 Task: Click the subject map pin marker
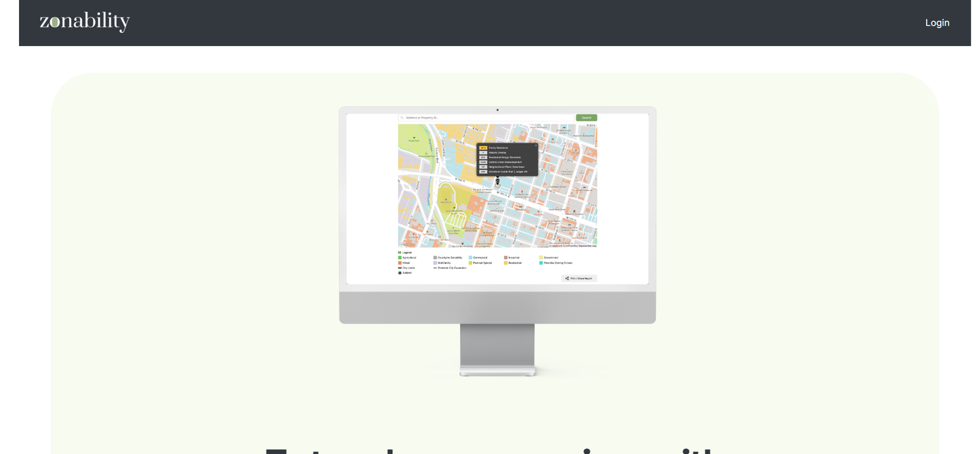click(x=497, y=181)
